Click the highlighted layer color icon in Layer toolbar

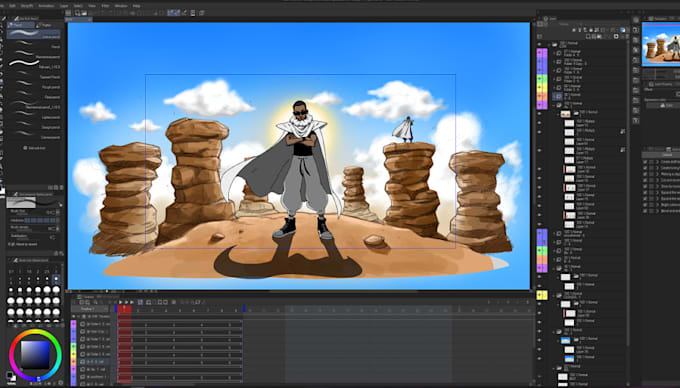(623, 30)
